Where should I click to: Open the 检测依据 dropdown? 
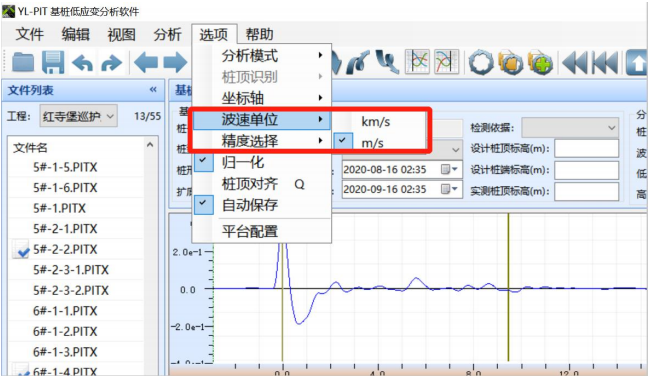tap(570, 128)
